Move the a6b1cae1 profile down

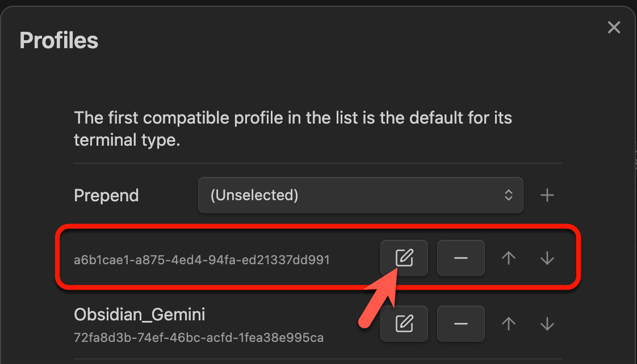click(547, 258)
